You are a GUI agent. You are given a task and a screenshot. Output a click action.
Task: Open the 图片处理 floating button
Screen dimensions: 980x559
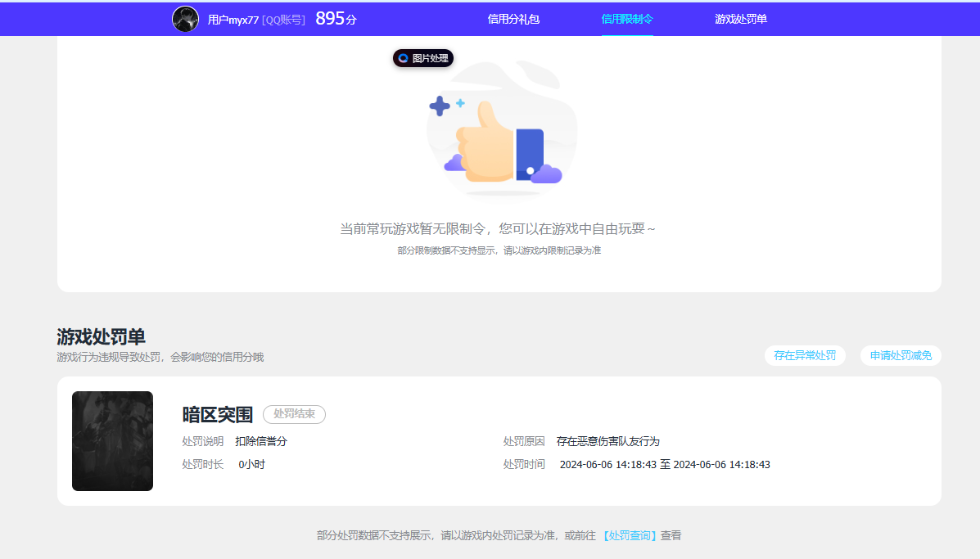pyautogui.click(x=423, y=58)
